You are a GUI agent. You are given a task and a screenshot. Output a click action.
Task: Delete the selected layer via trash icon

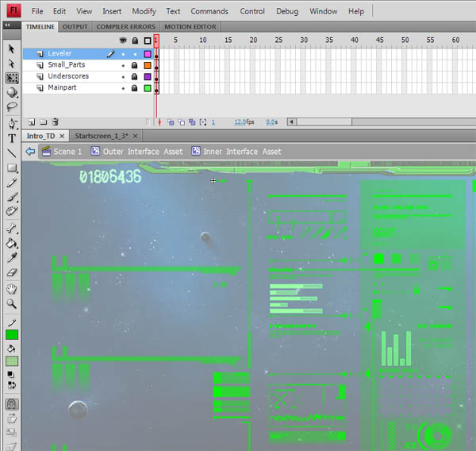pyautogui.click(x=55, y=122)
